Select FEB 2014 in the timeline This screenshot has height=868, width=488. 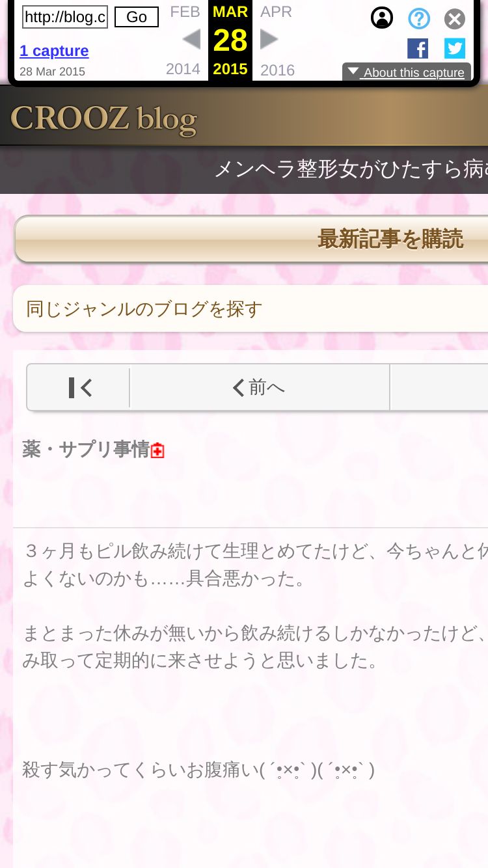pyautogui.click(x=184, y=40)
